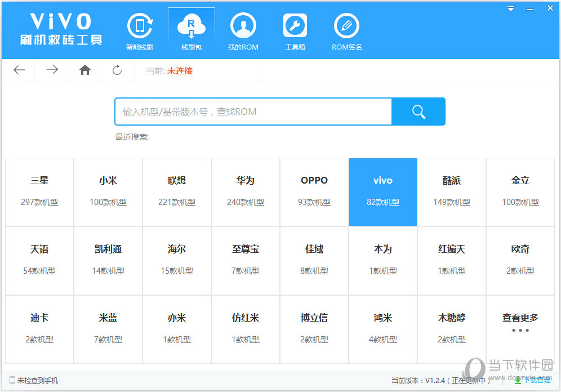Click the ViVO 刷机救砖工具 logo
The width and height of the screenshot is (561, 392).
pyautogui.click(x=61, y=29)
